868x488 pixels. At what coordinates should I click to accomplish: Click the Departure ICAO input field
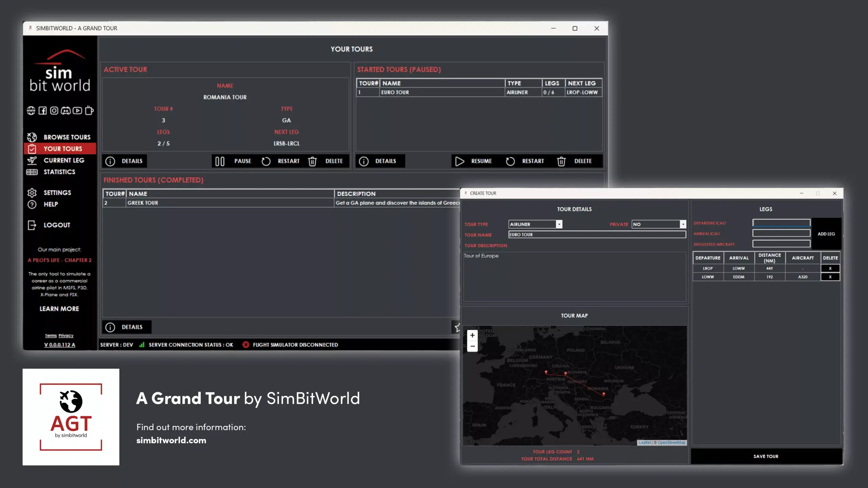[x=781, y=223]
